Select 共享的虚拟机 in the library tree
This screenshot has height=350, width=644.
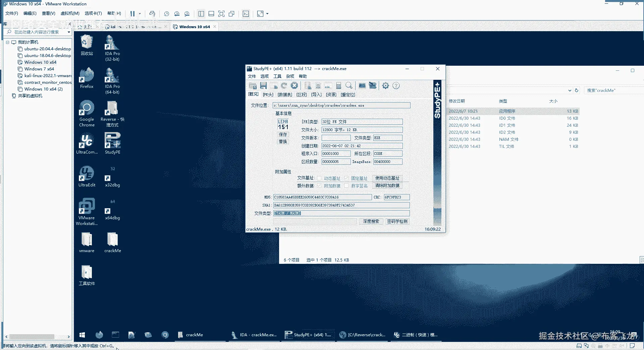click(x=30, y=96)
